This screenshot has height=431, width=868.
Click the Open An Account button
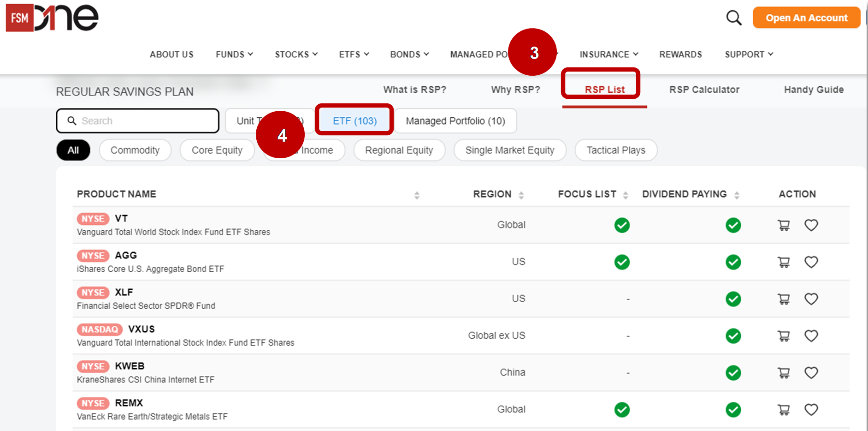(x=806, y=18)
